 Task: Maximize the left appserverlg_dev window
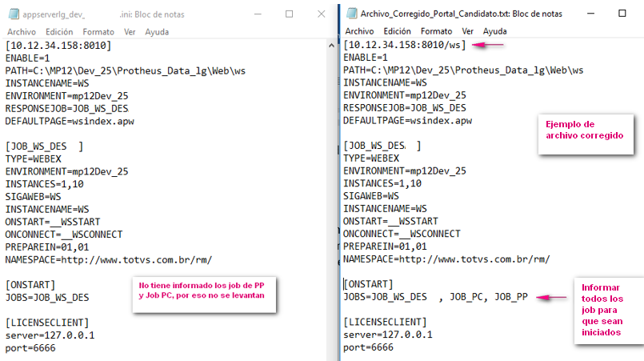point(289,14)
